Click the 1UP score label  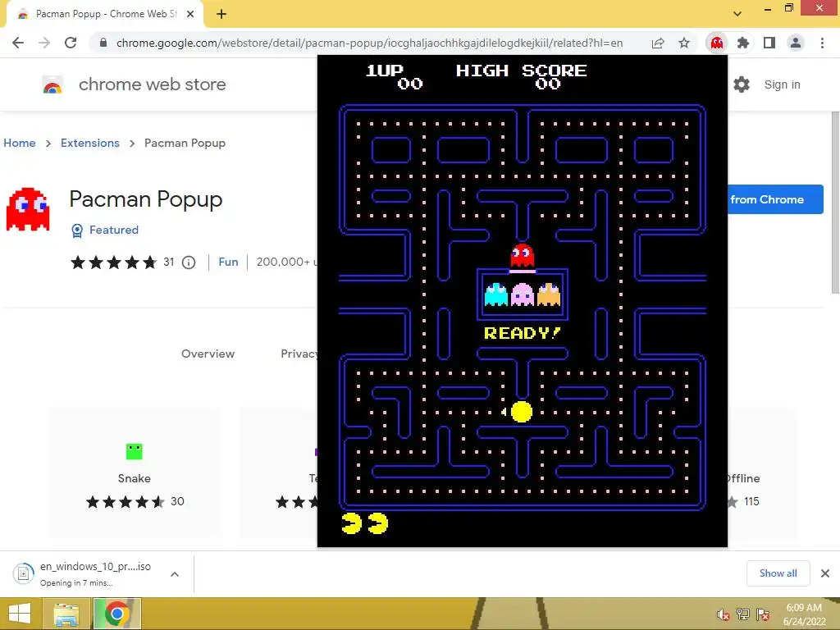pyautogui.click(x=384, y=71)
